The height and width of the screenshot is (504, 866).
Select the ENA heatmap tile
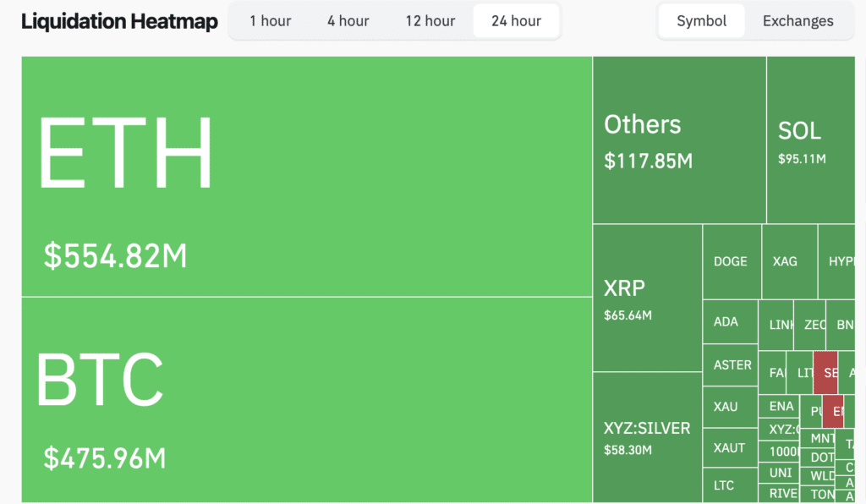point(779,406)
